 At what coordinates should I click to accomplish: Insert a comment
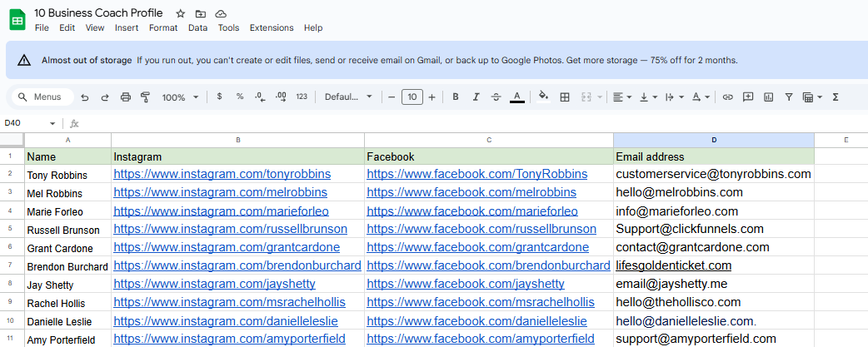748,97
